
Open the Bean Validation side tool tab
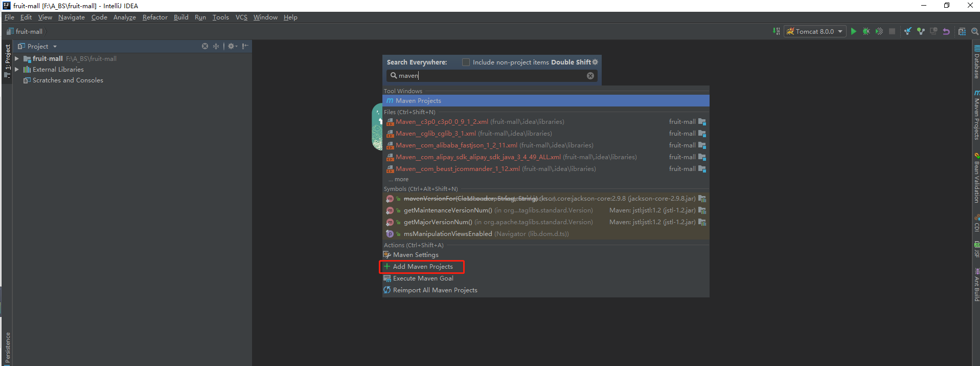click(976, 178)
